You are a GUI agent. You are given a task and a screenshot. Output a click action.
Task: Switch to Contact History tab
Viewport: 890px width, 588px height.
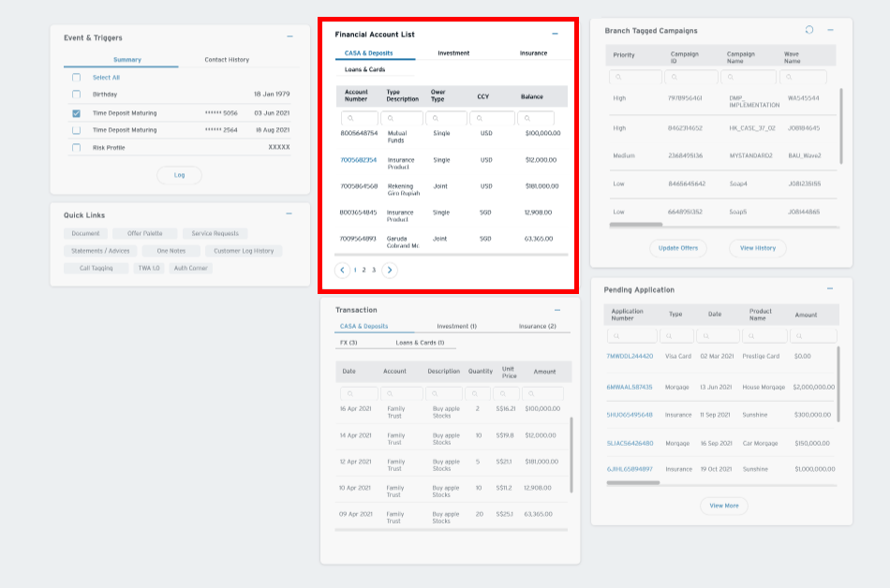tap(227, 60)
